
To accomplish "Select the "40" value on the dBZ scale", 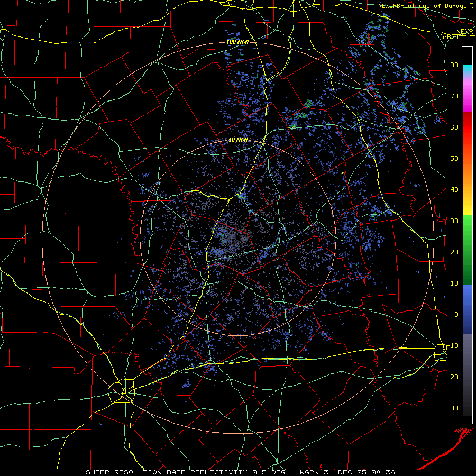I will point(454,190).
